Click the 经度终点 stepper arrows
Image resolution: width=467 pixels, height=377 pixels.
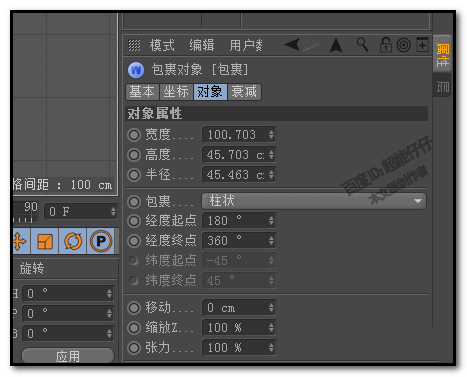[271, 241]
